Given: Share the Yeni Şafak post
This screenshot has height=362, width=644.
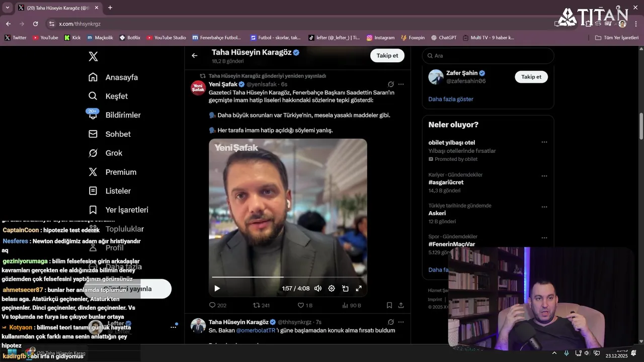Looking at the screenshot, I should [401, 305].
